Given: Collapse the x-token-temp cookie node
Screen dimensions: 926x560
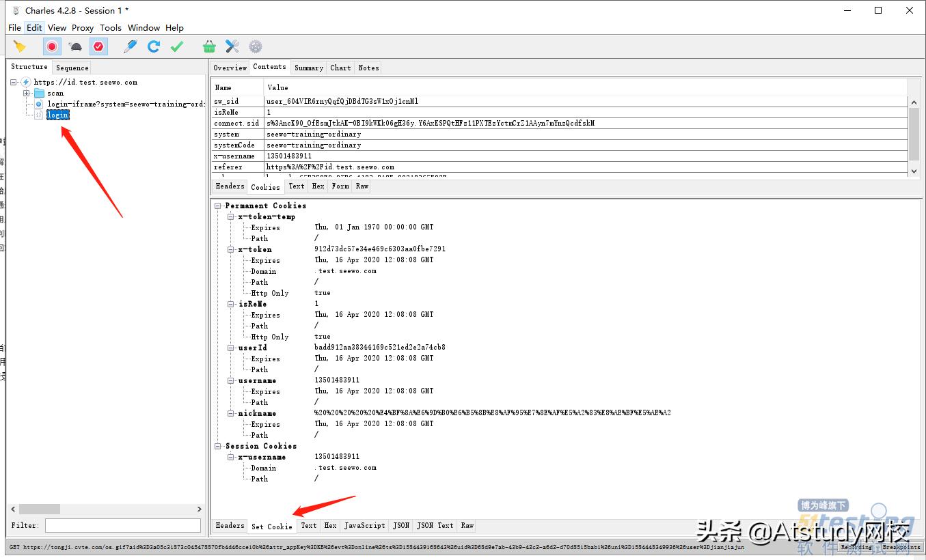Looking at the screenshot, I should point(231,216).
